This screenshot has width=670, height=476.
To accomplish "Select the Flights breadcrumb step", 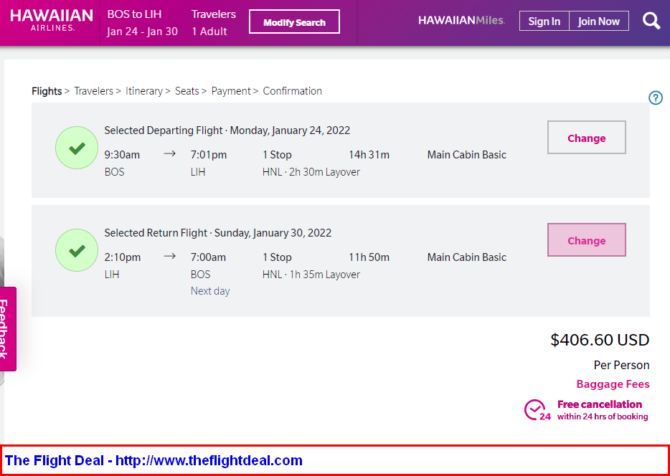I will coord(47,91).
